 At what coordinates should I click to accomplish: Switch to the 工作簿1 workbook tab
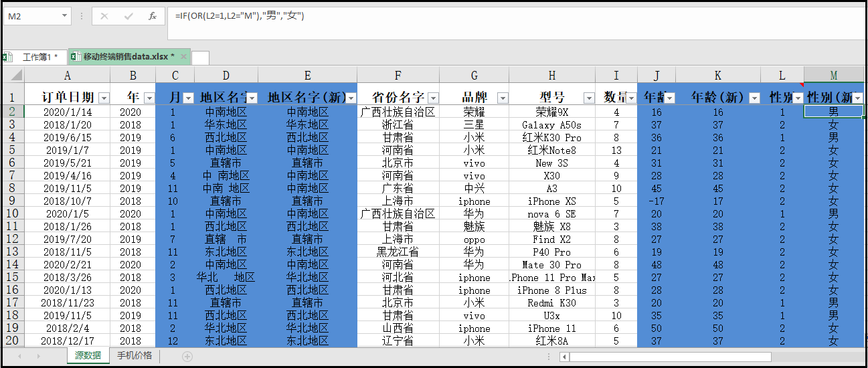33,57
